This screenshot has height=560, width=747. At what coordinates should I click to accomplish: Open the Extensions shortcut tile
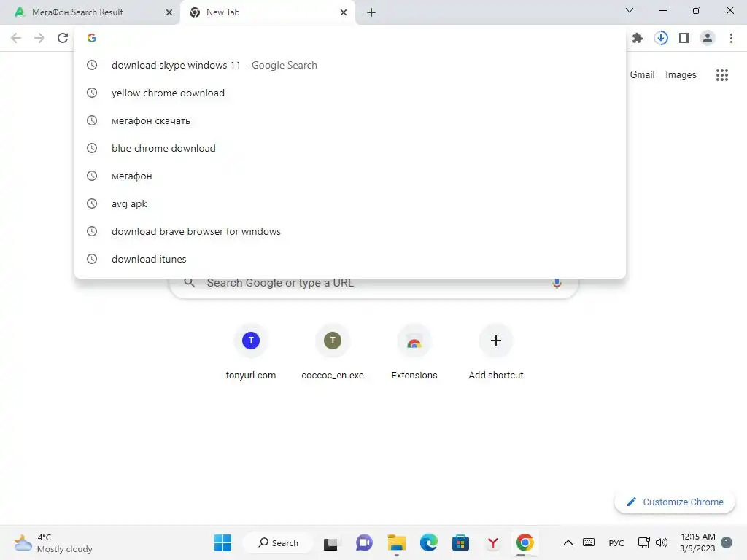pos(414,352)
